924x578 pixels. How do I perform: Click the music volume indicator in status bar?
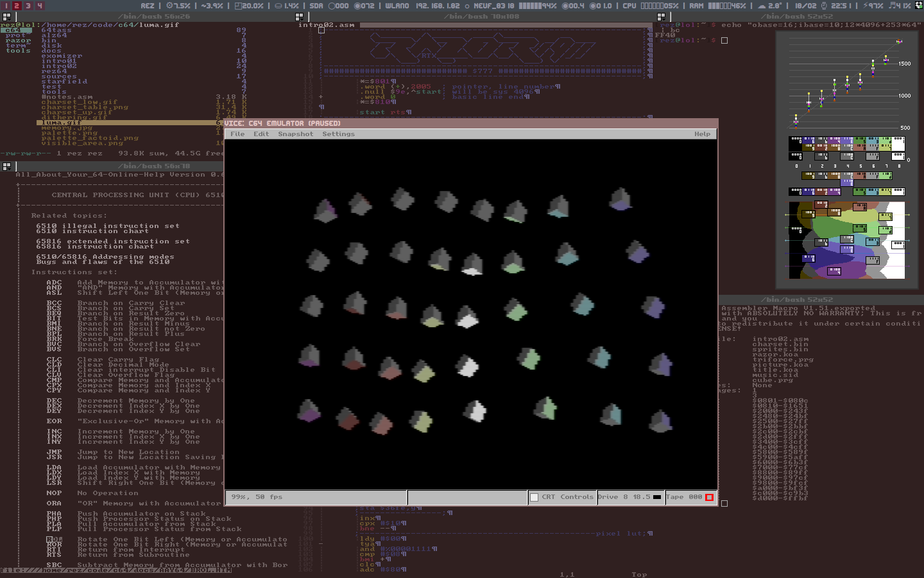[x=901, y=6]
